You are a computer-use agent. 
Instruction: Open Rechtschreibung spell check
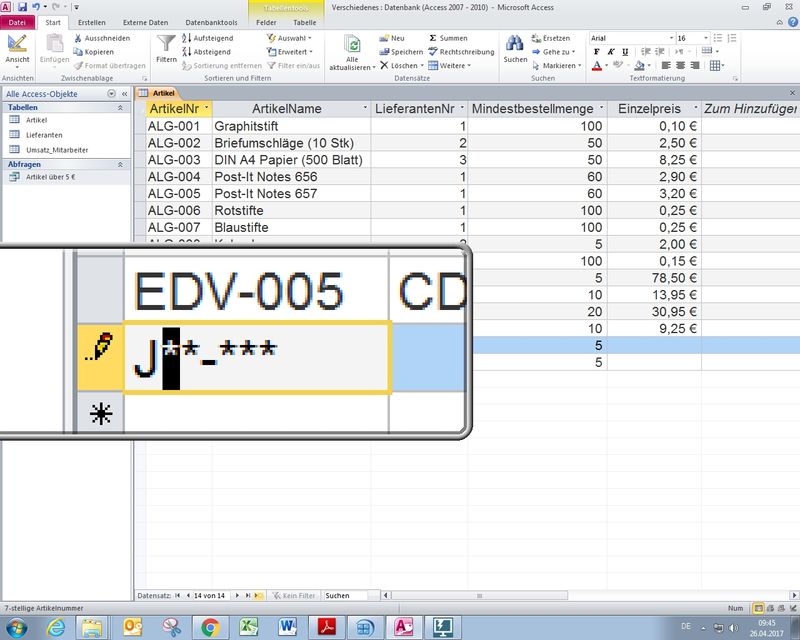pyautogui.click(x=461, y=51)
